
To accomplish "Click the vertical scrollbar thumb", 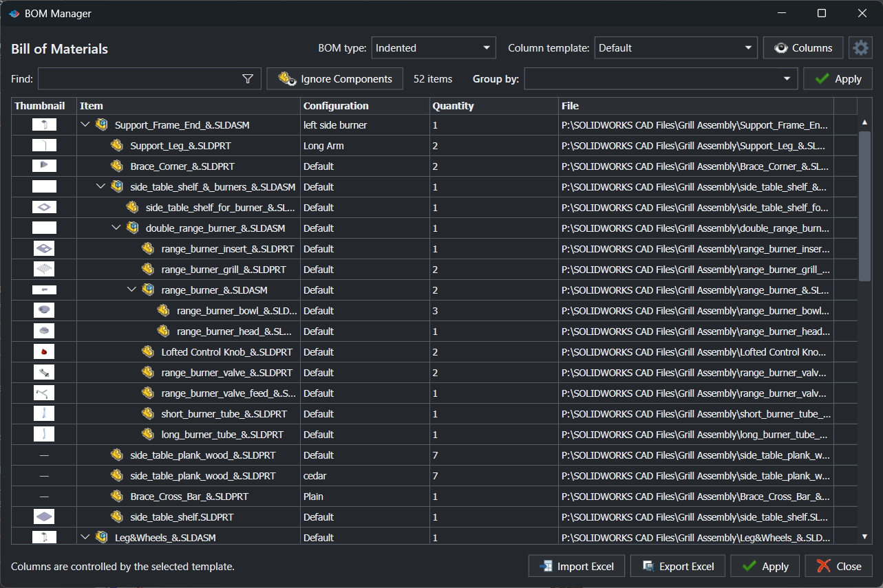I will 865,206.
